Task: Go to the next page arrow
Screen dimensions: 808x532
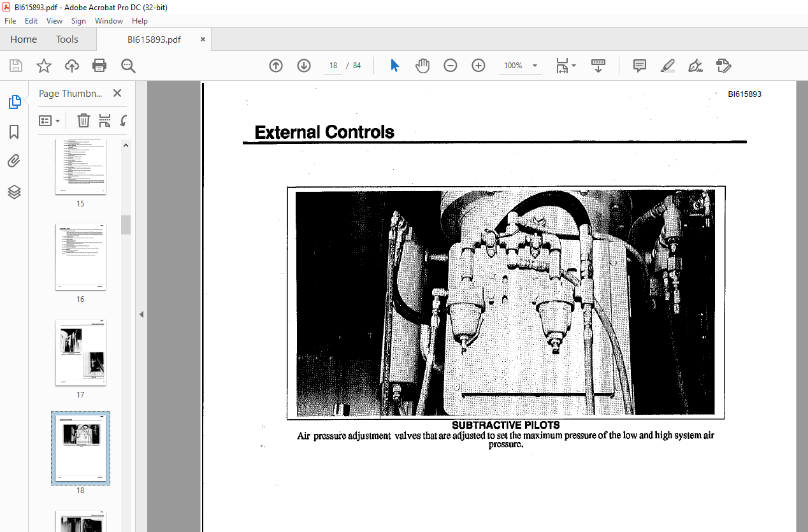Action: pos(304,66)
